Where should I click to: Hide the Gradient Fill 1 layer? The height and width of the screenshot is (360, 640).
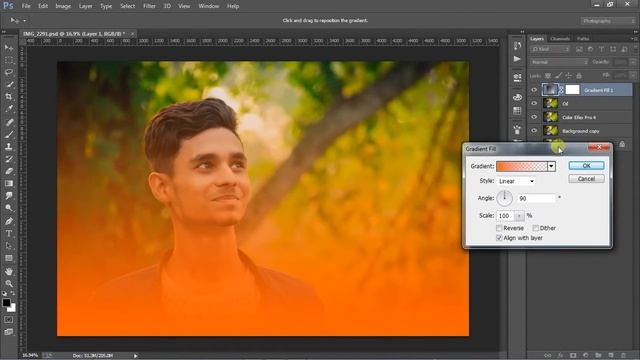[534, 90]
